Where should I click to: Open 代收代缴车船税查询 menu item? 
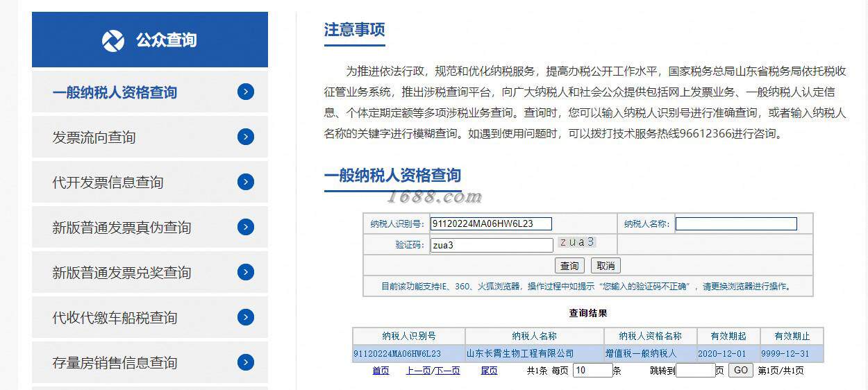click(150, 317)
